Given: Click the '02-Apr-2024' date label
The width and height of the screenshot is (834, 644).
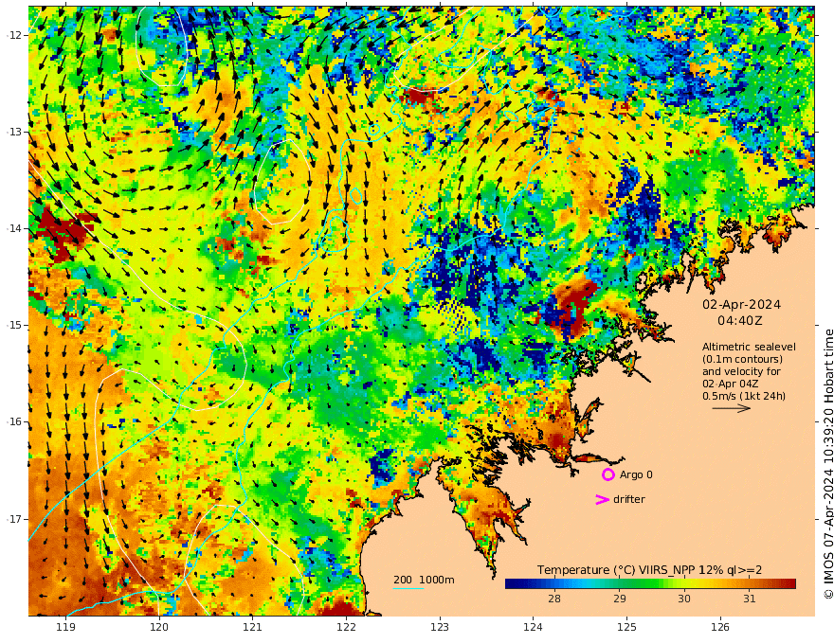Looking at the screenshot, I should coord(741,304).
